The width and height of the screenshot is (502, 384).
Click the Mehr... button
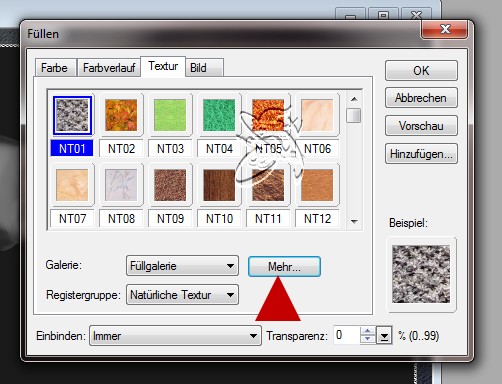(284, 266)
